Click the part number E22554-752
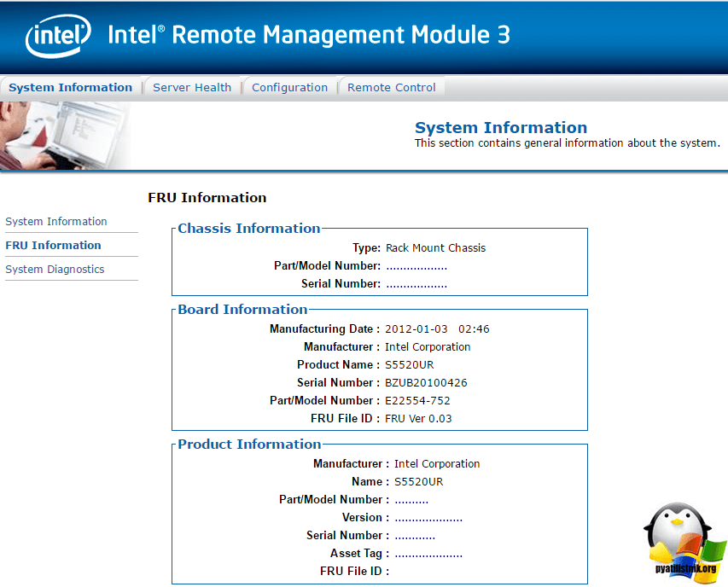 pyautogui.click(x=417, y=400)
